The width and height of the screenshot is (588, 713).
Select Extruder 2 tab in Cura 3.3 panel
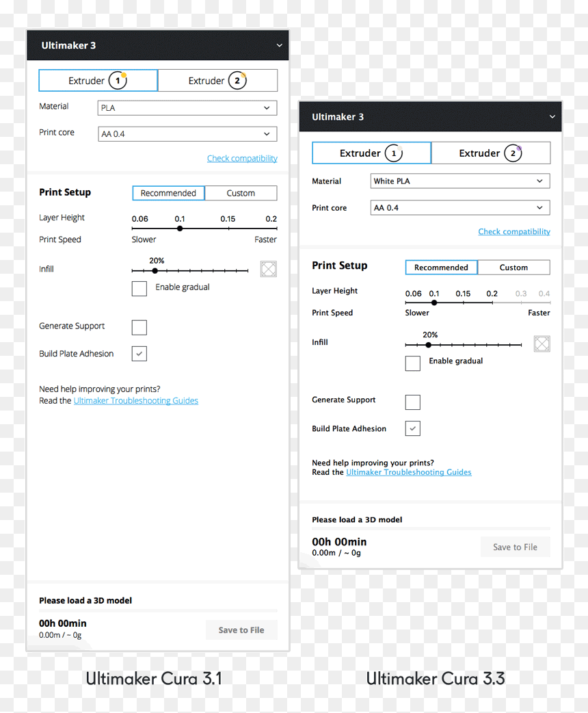[491, 153]
